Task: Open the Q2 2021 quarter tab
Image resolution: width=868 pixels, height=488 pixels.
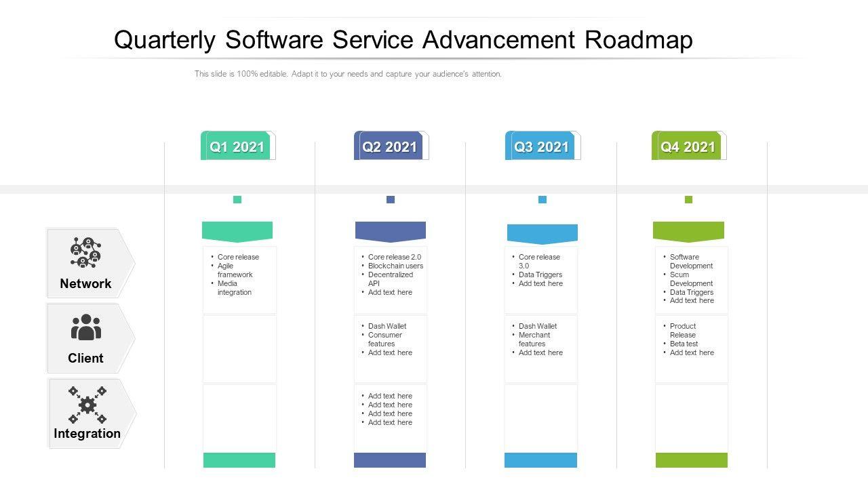Action: tap(391, 146)
